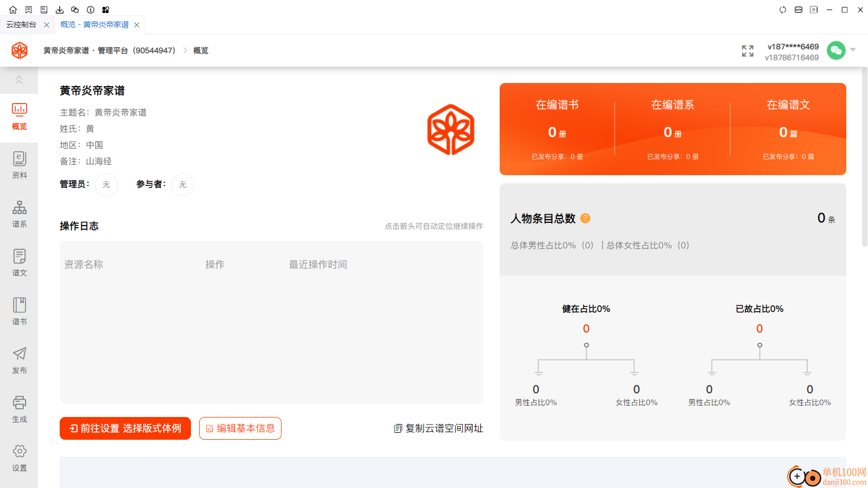868x488 pixels.
Task: Click the 操作日志 heading
Action: [79, 226]
